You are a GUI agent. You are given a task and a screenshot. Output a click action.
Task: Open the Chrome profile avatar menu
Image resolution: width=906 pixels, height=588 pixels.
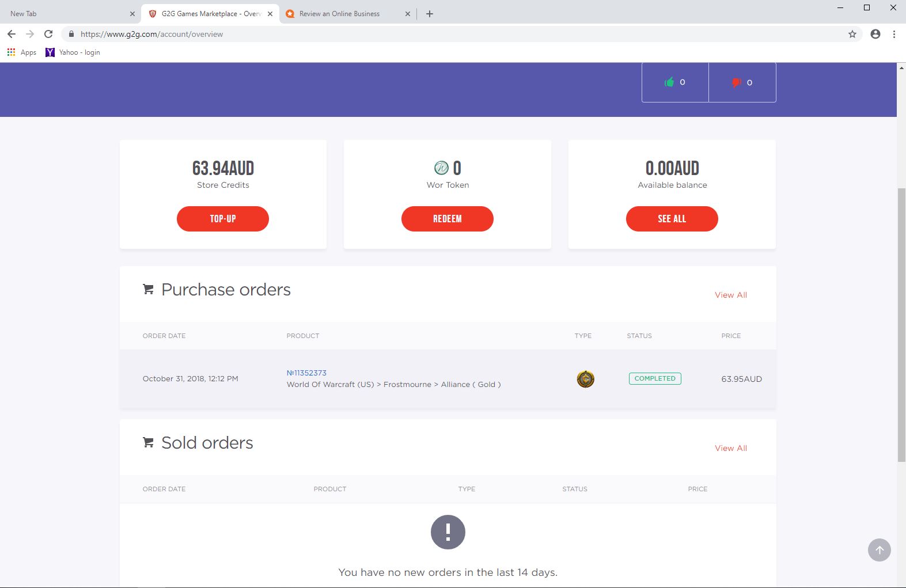[x=875, y=34]
